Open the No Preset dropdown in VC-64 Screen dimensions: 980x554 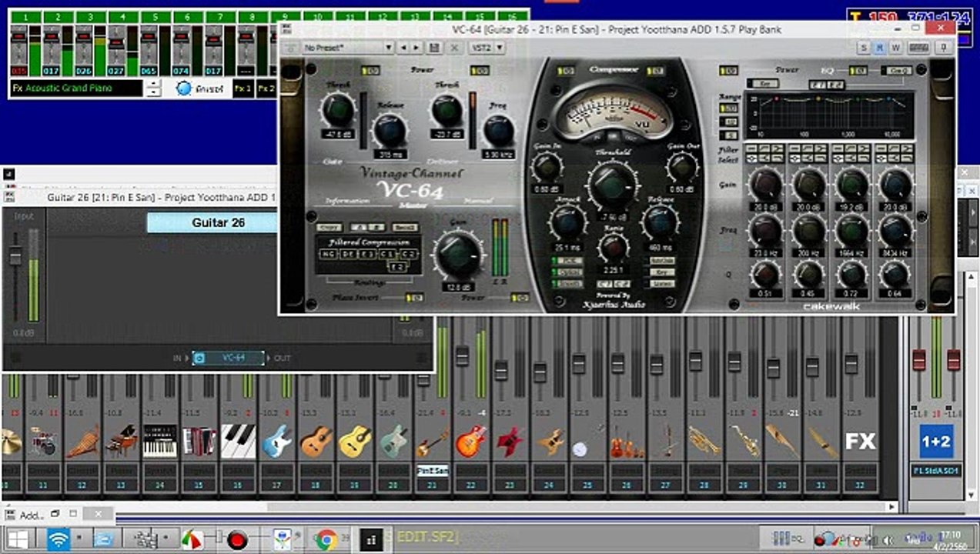pyautogui.click(x=348, y=48)
